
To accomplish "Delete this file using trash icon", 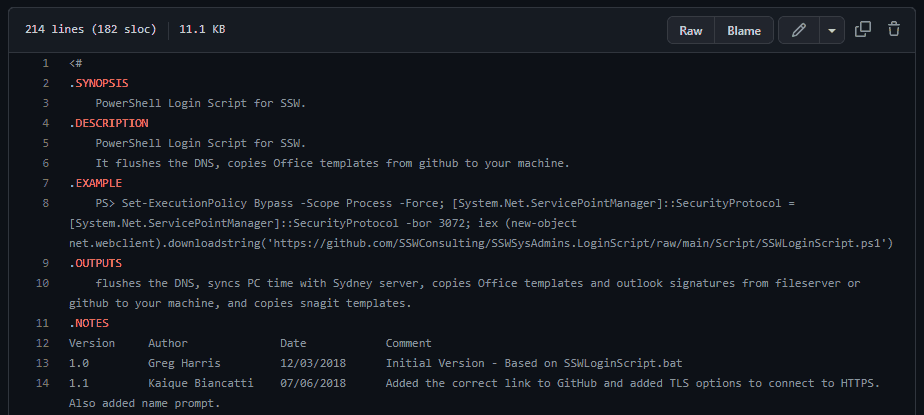I will 894,30.
